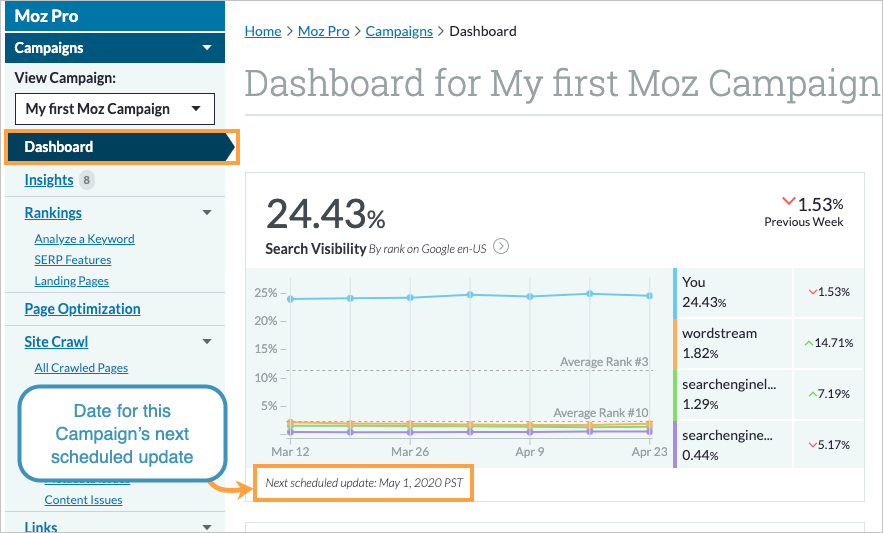This screenshot has width=883, height=533.
Task: Open the SERP Features link
Action: (73, 260)
